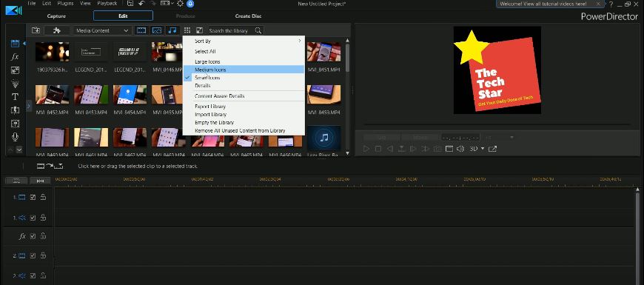Screen dimensions: 644x285
Task: Open the 3D mode dropdown arrow
Action: 483,149
